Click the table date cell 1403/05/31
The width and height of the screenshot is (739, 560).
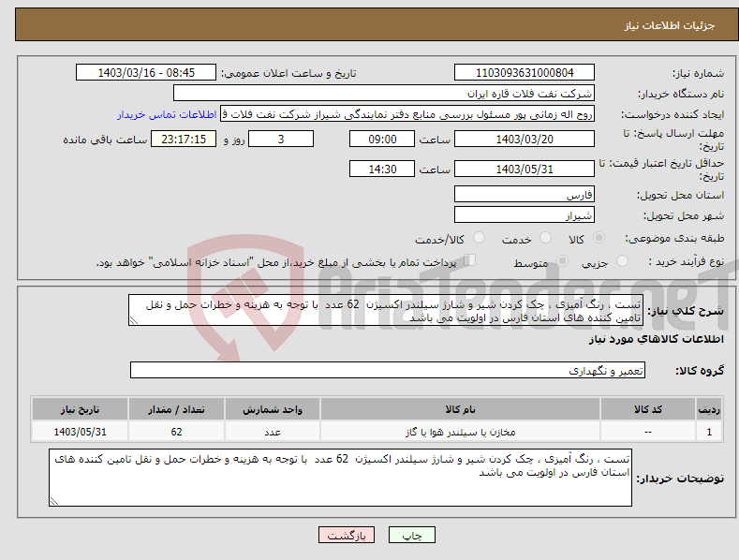[x=81, y=432]
